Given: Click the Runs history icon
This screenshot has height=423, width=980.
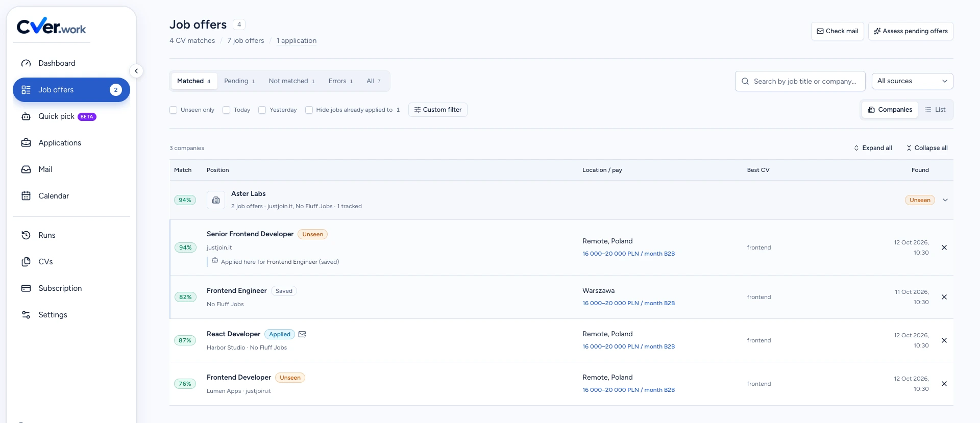Looking at the screenshot, I should pos(26,235).
